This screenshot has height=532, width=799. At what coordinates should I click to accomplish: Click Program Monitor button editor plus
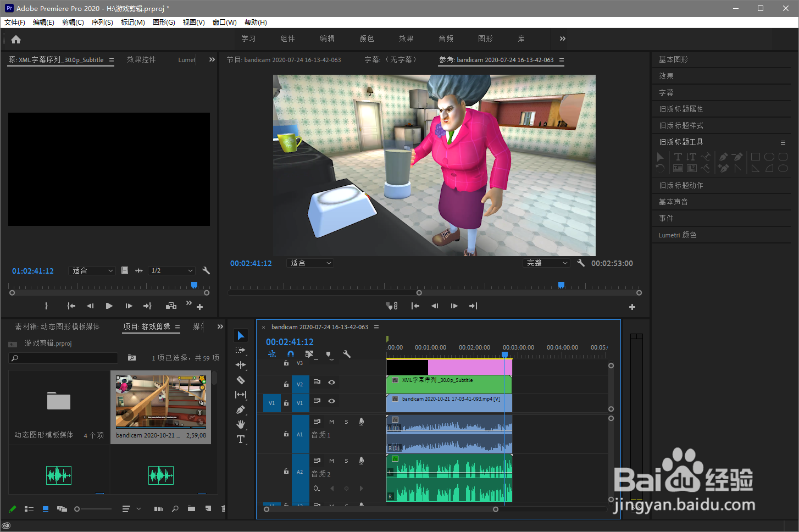click(x=632, y=307)
